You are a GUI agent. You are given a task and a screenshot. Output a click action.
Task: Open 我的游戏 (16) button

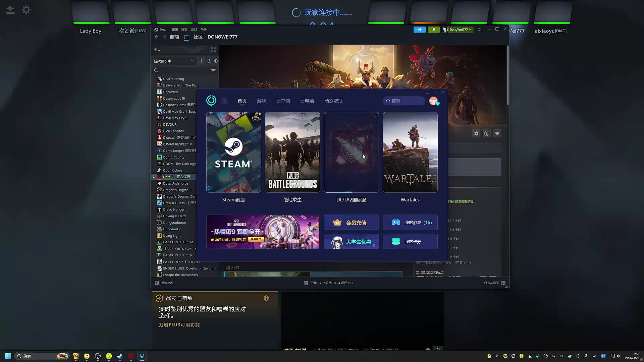click(x=410, y=223)
